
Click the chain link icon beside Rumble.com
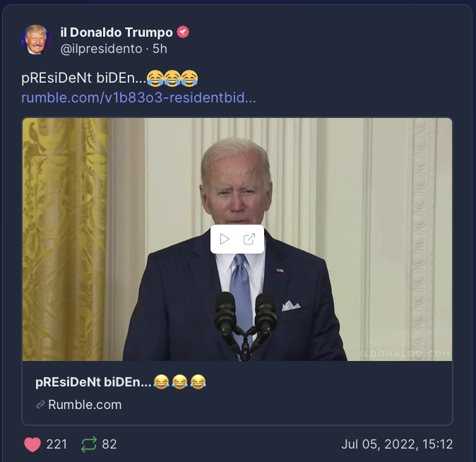pos(40,405)
